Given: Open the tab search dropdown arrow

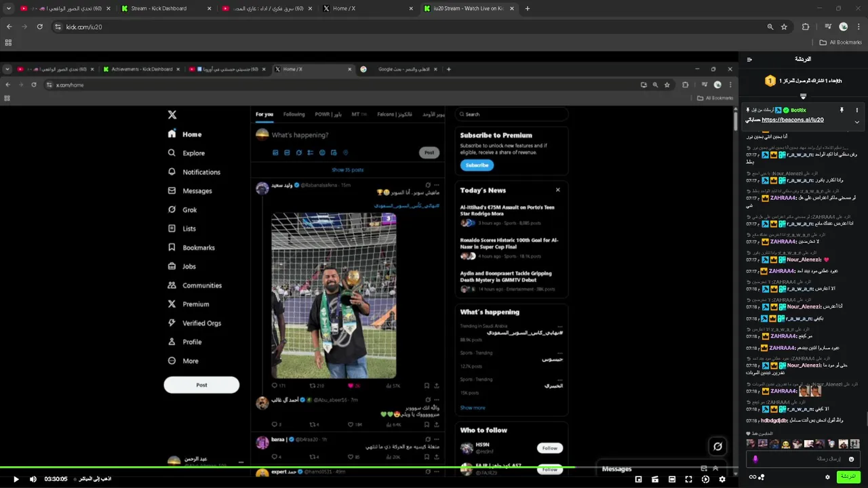Looking at the screenshot, I should tap(9, 9).
